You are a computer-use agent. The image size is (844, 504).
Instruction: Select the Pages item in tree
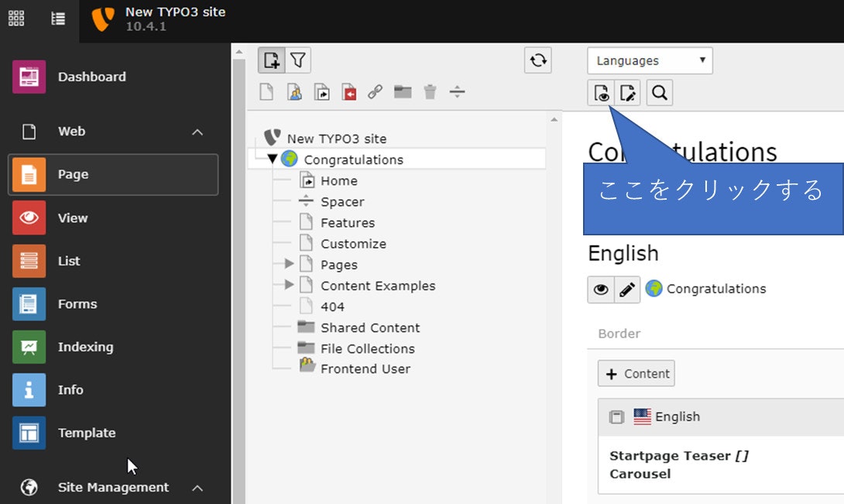338,265
